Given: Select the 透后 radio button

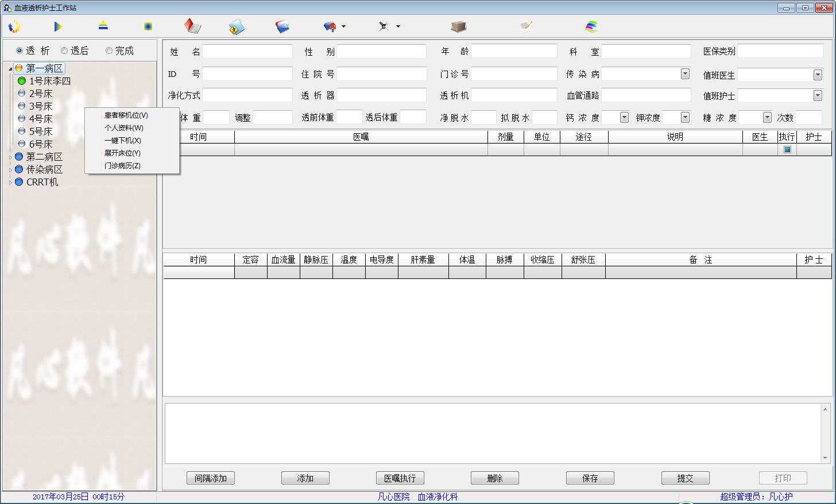Looking at the screenshot, I should point(64,51).
